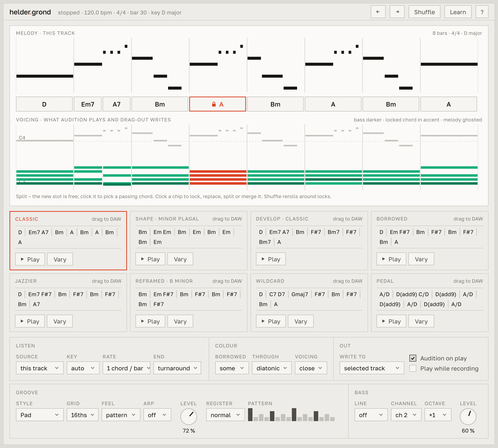The image size is (498, 448).
Task: Play the Wildcard progression
Action: click(x=271, y=321)
